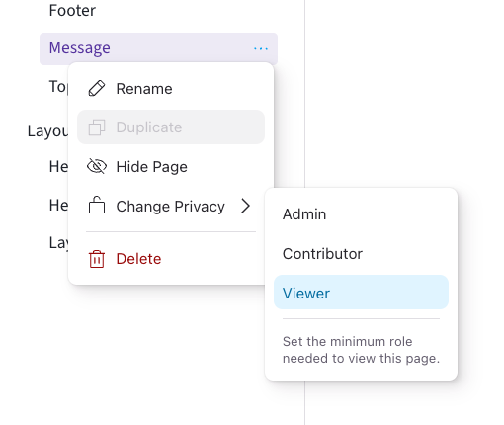Image resolution: width=504 pixels, height=425 pixels.
Task: Choose Duplicate in the page menu
Action: 171,127
